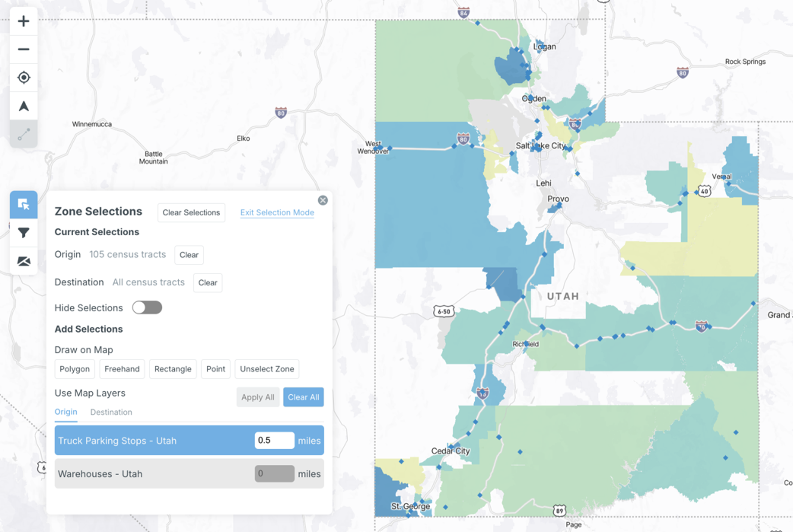Select the line measure tool

(24, 134)
